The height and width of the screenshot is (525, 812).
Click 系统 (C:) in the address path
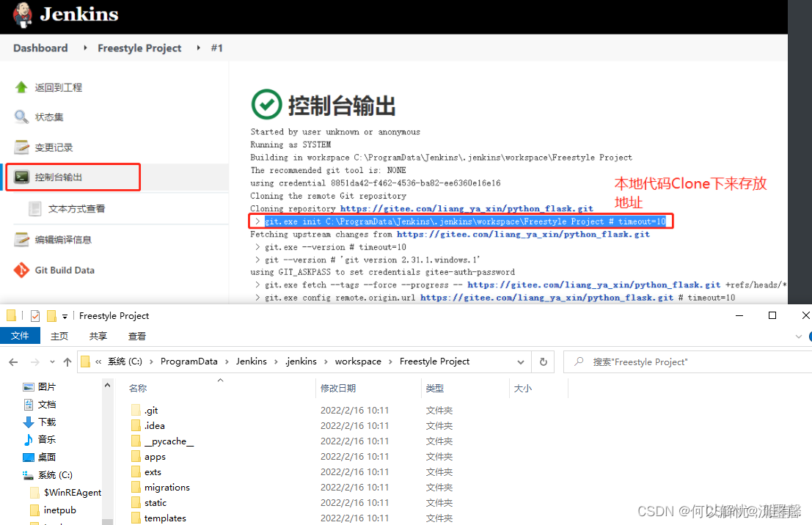tap(125, 361)
